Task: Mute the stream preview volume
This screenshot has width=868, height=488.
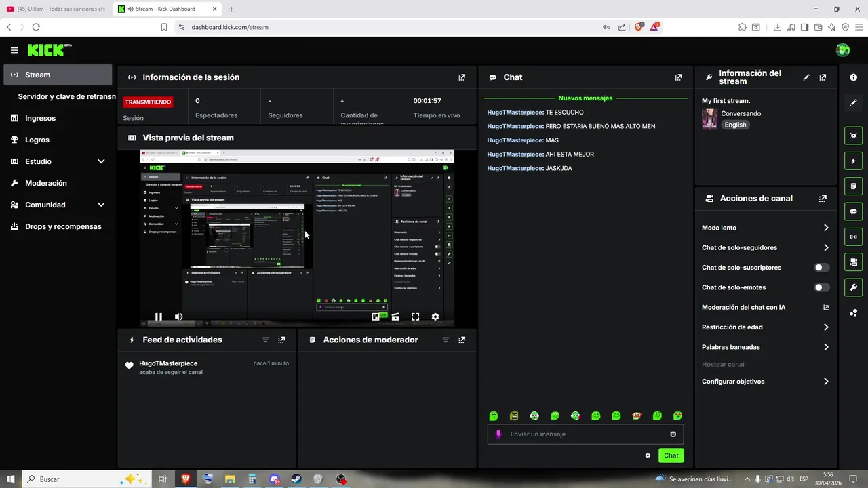Action: pyautogui.click(x=178, y=317)
